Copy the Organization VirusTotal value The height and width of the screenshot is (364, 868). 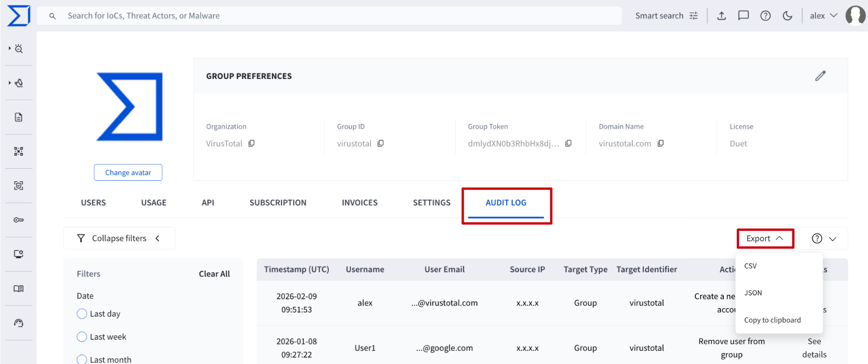[x=252, y=143]
